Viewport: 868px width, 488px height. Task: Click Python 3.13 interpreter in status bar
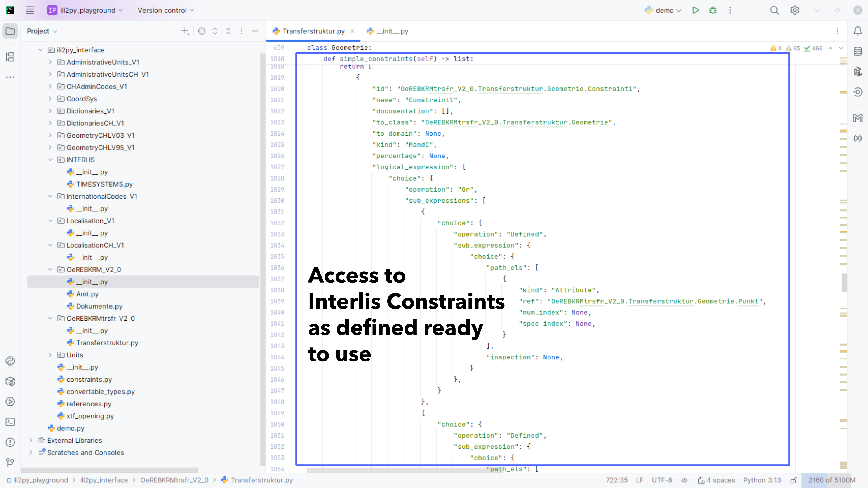762,480
